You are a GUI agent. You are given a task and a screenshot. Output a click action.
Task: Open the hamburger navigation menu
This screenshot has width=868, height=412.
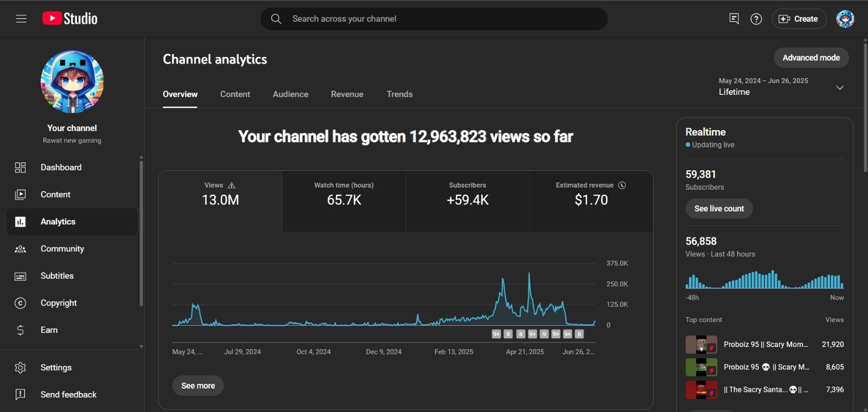(x=21, y=19)
